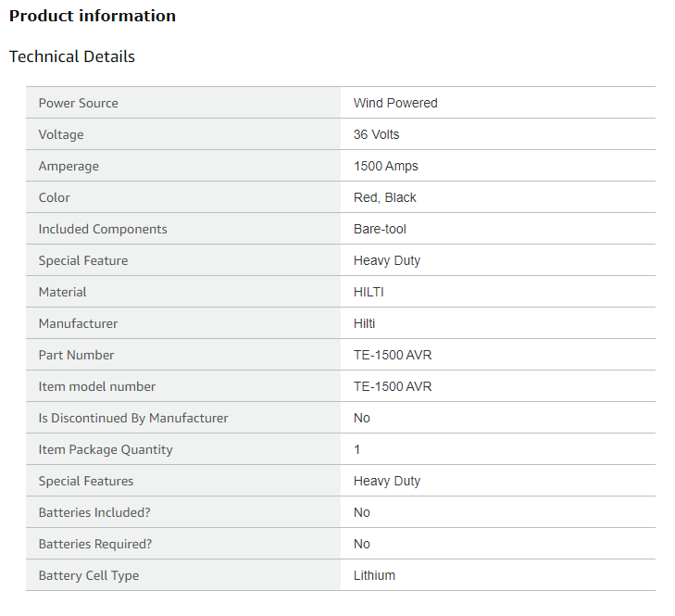
Task: Select the Included Components label
Action: [103, 229]
